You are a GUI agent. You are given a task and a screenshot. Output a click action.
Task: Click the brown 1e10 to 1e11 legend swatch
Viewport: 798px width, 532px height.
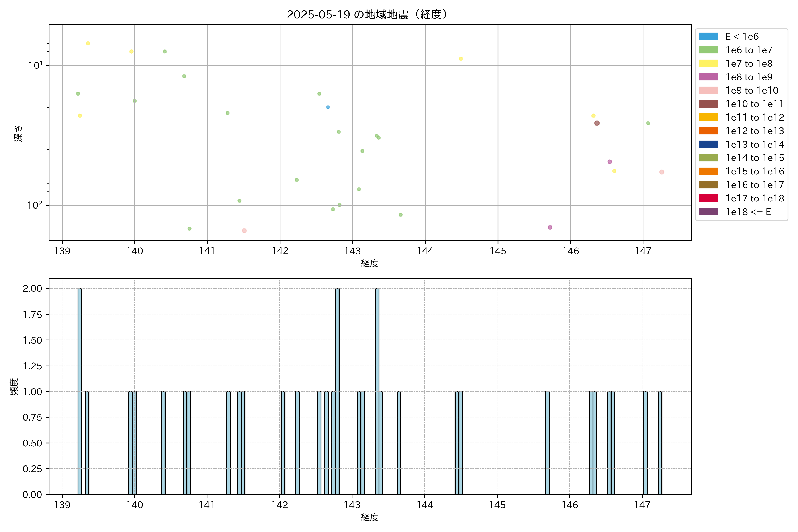[x=708, y=104]
